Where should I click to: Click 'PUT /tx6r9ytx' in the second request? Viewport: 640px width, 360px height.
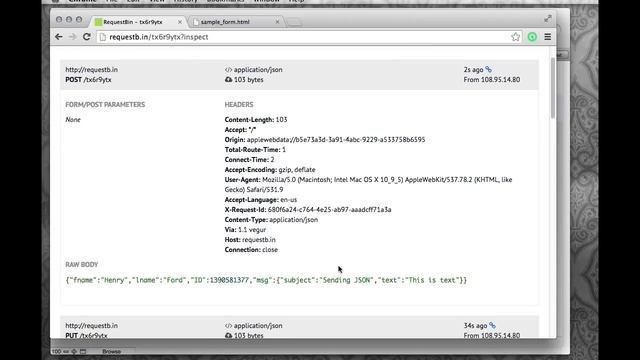pos(86,335)
